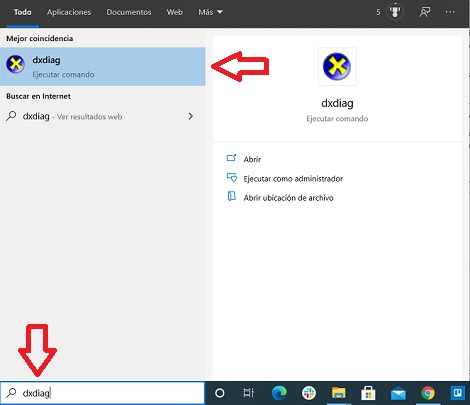Open the rewards trophy icon

(395, 12)
